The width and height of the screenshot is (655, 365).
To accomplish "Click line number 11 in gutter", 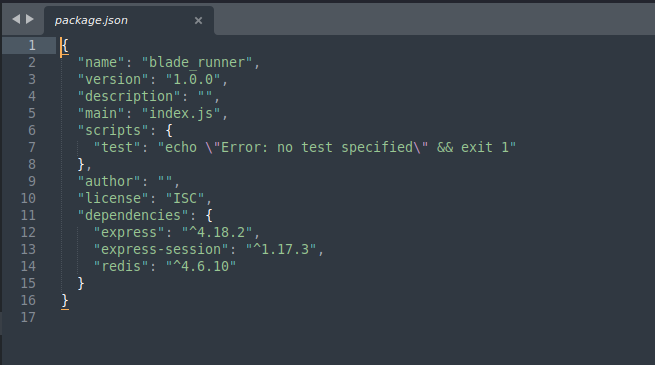I will pos(28,215).
